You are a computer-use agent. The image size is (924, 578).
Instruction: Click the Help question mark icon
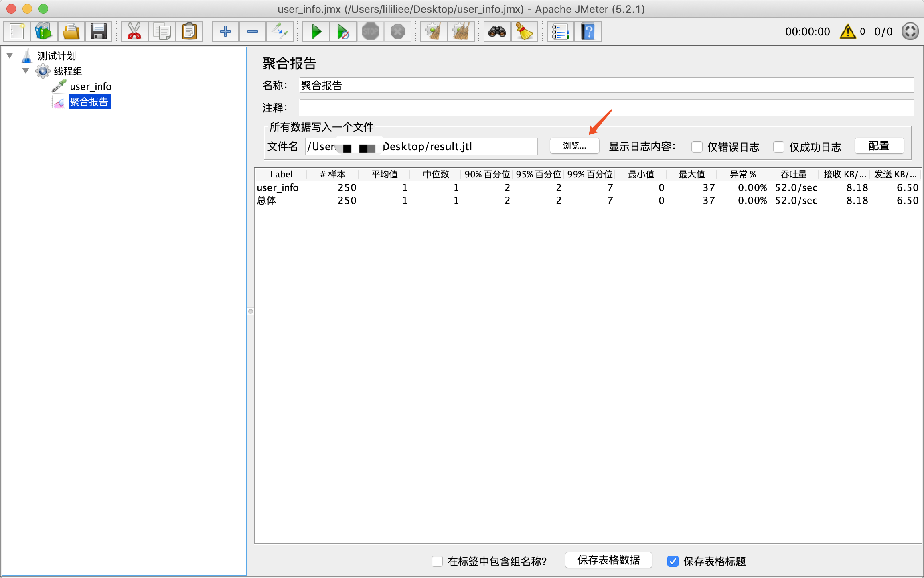[588, 31]
